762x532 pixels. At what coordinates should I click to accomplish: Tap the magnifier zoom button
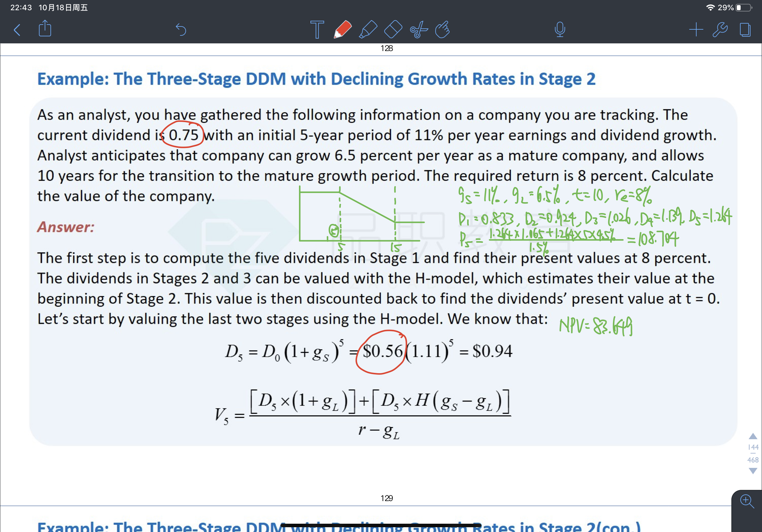coord(747,501)
